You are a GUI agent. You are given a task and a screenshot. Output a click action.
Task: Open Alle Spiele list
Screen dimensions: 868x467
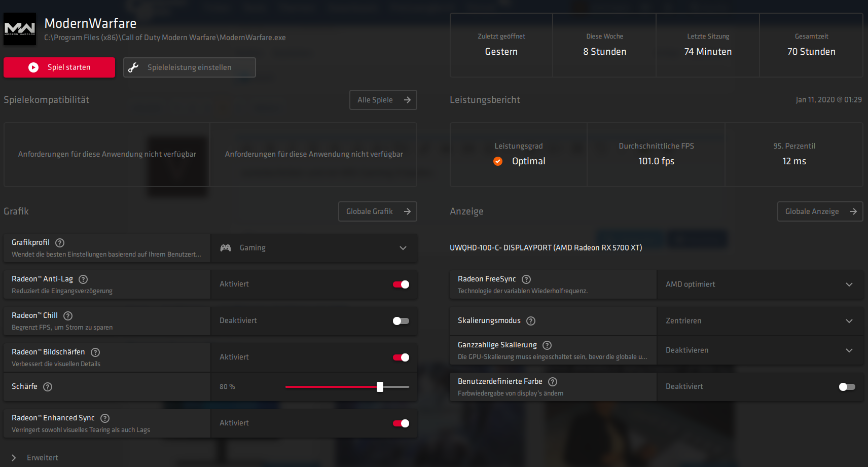pos(383,100)
